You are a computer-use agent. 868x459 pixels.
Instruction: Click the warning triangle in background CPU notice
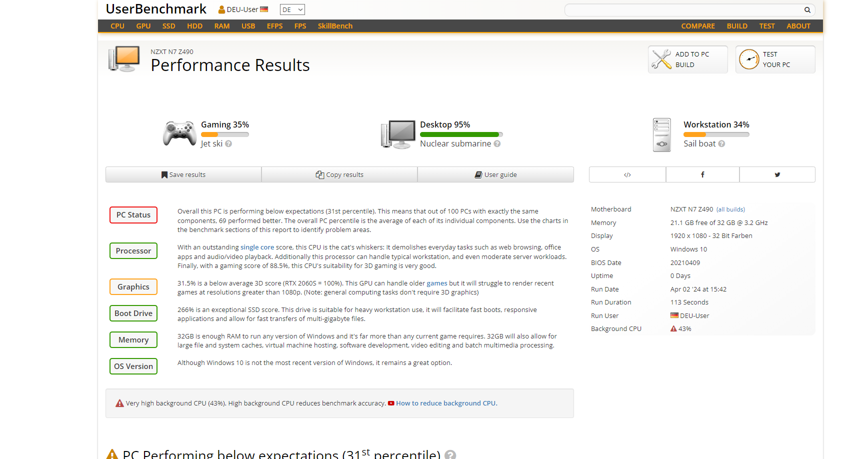coord(119,403)
